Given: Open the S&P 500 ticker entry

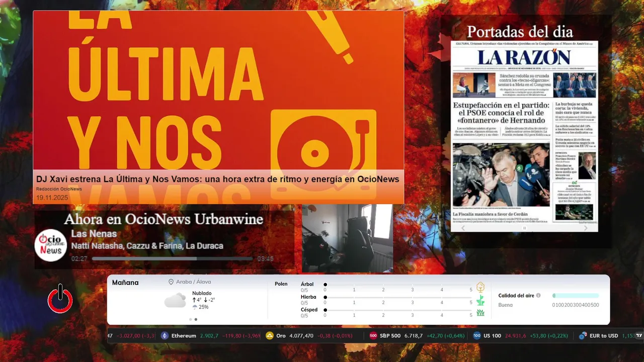Looking at the screenshot, I should (x=417, y=336).
